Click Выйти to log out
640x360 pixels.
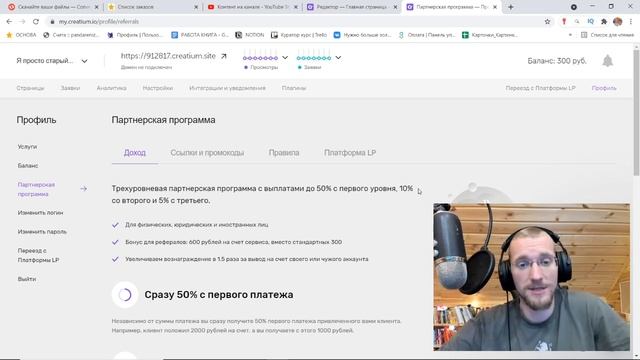pyautogui.click(x=27, y=279)
